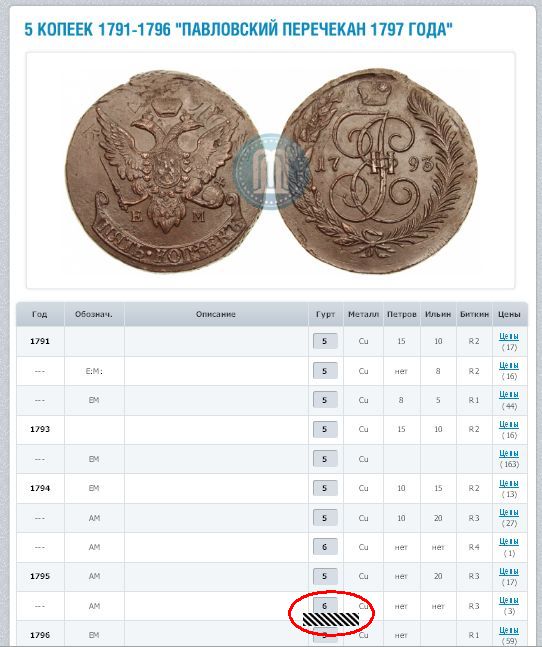Screen dimensions: 542x647
Task: Click the Петров column header
Action: click(x=401, y=314)
